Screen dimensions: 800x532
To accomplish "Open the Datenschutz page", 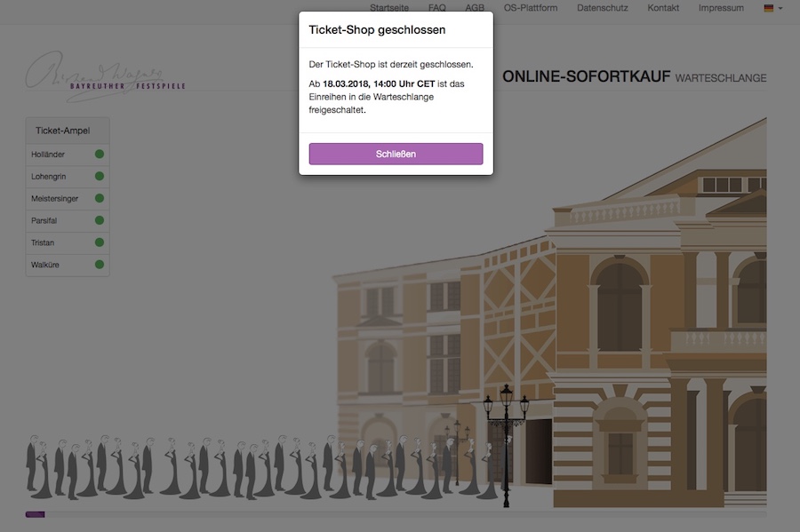I will (x=603, y=8).
